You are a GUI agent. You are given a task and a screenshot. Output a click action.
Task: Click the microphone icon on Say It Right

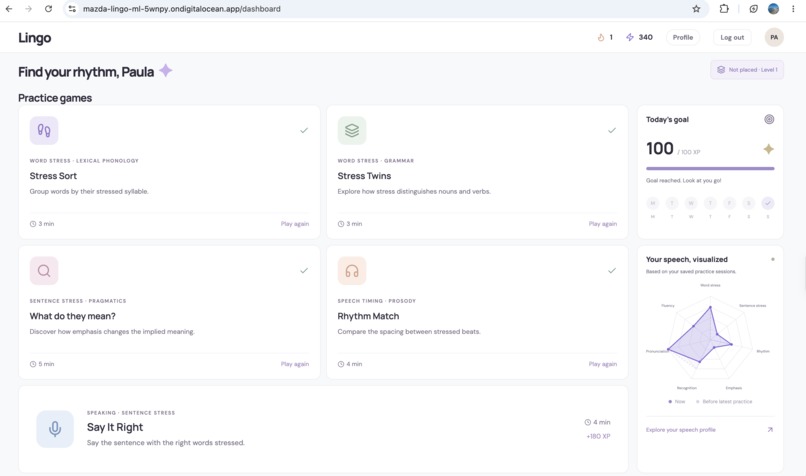coord(55,429)
